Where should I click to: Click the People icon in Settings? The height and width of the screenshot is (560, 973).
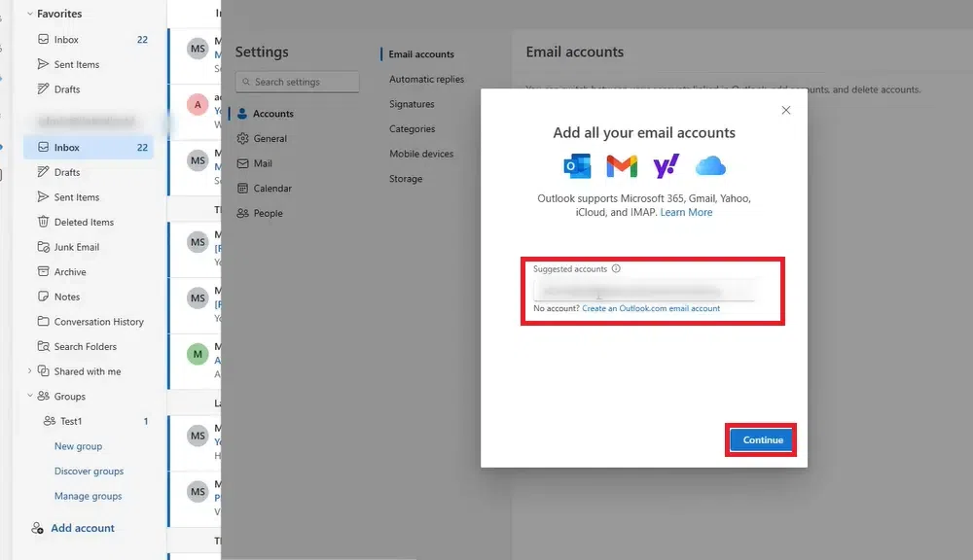click(x=242, y=213)
